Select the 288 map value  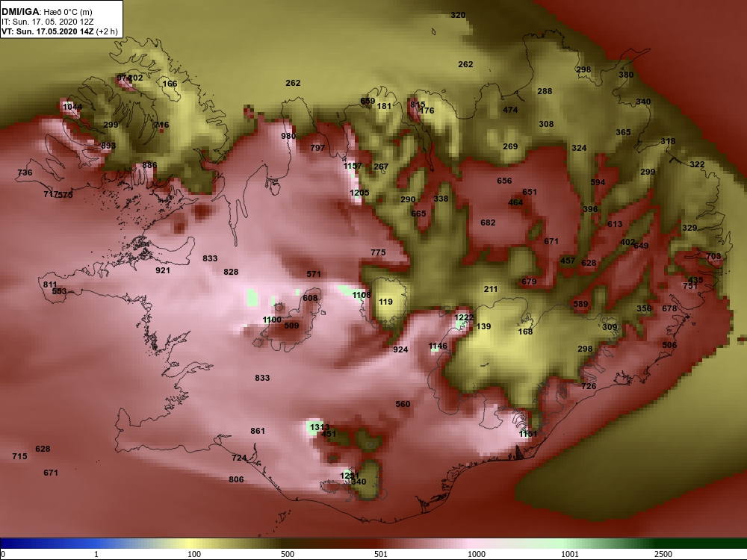point(545,91)
